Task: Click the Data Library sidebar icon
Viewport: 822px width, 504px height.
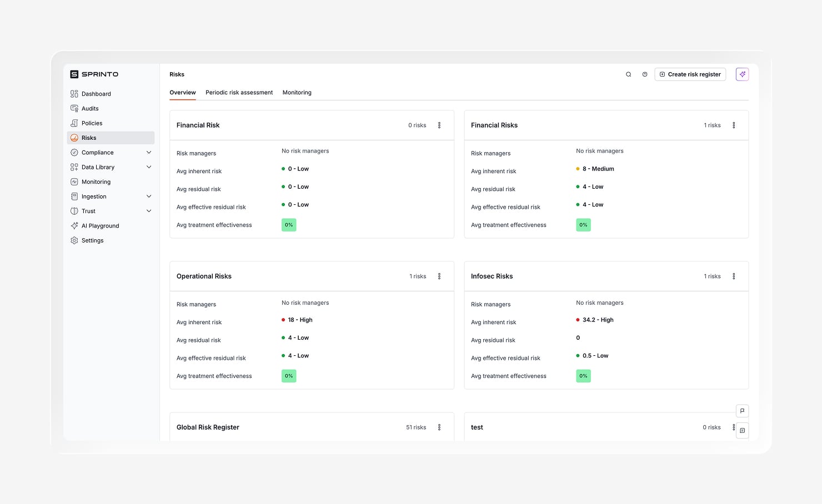Action: [x=74, y=167]
